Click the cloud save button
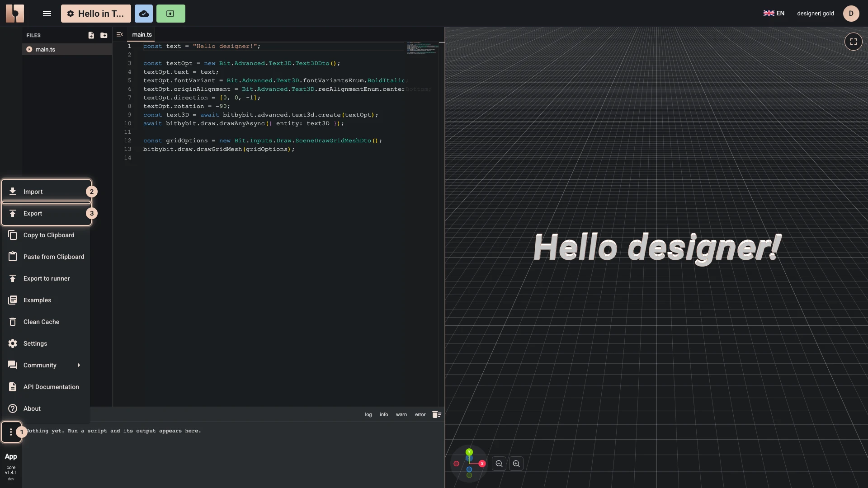Screen dimensions: 868x488 144,14
